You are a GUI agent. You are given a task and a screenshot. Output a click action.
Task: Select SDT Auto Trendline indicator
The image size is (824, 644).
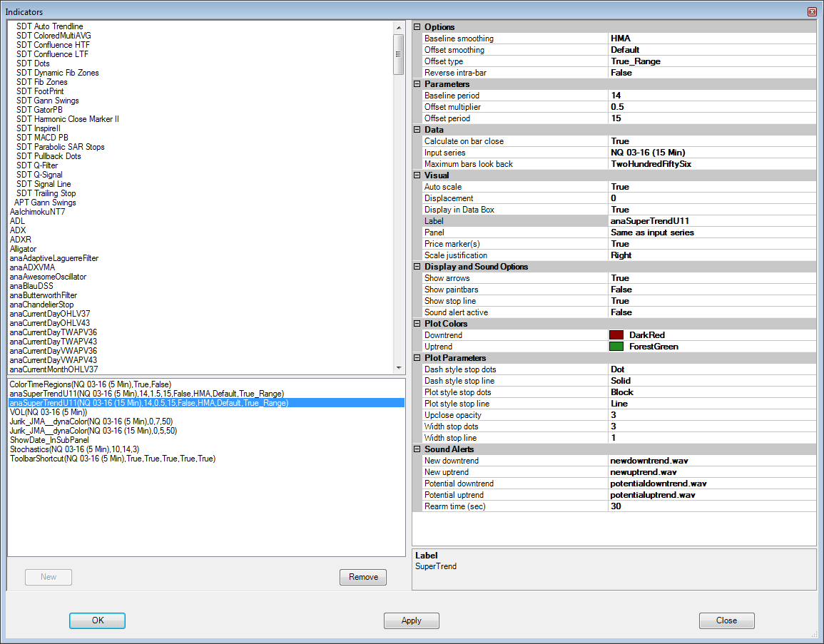coord(49,26)
